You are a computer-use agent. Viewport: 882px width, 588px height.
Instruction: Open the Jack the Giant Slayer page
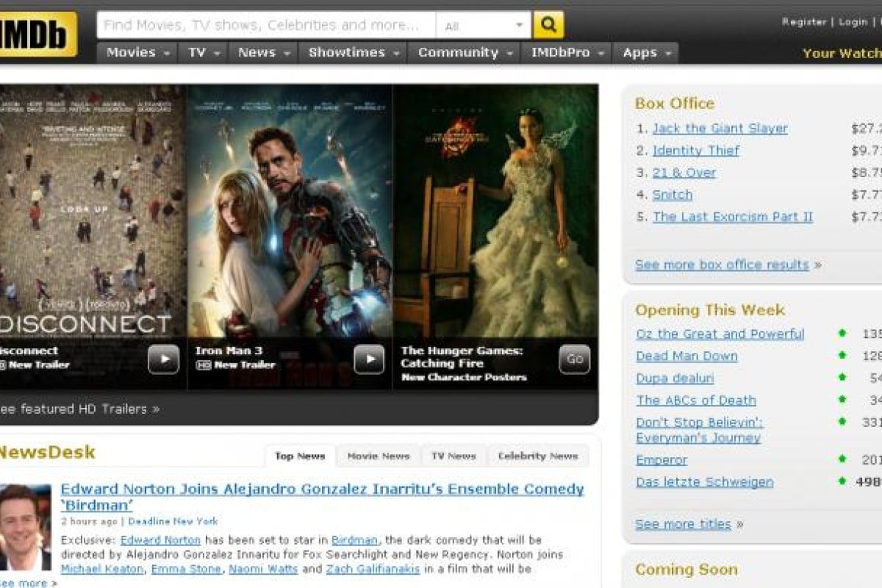720,128
